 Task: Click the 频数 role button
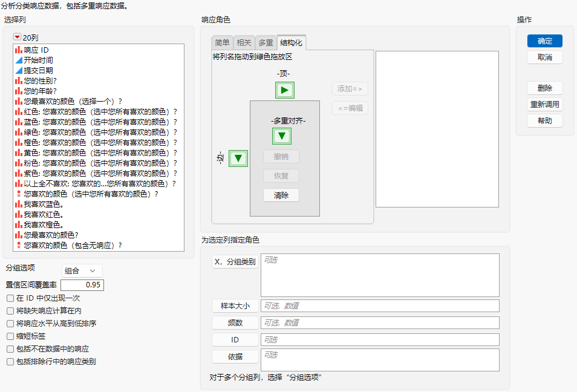pos(235,323)
